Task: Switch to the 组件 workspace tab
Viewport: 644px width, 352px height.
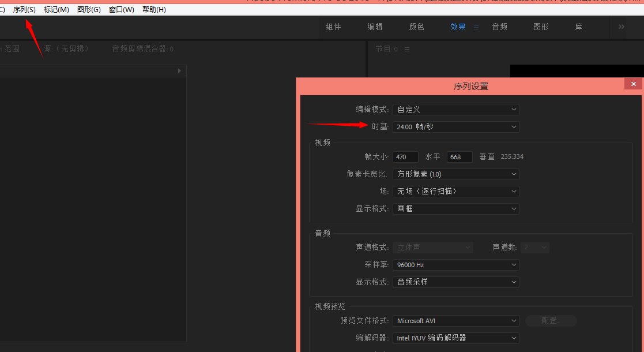Action: click(333, 27)
